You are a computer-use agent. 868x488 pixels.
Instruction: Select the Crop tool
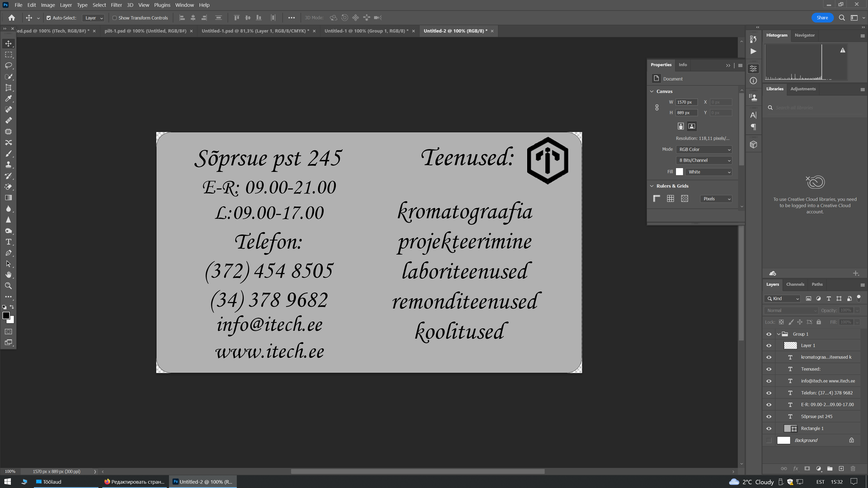[8, 88]
